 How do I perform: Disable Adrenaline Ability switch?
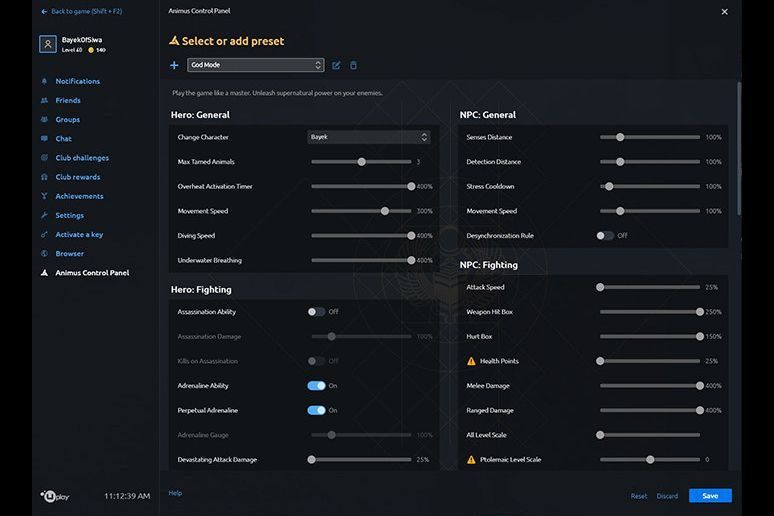pos(316,386)
